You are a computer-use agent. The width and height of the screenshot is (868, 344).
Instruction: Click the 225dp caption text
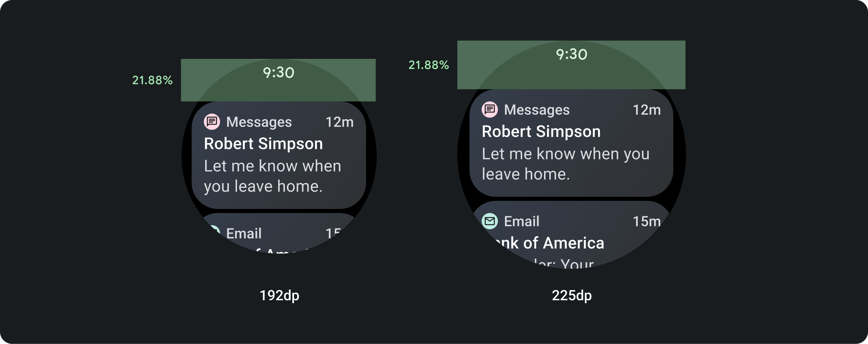click(572, 296)
